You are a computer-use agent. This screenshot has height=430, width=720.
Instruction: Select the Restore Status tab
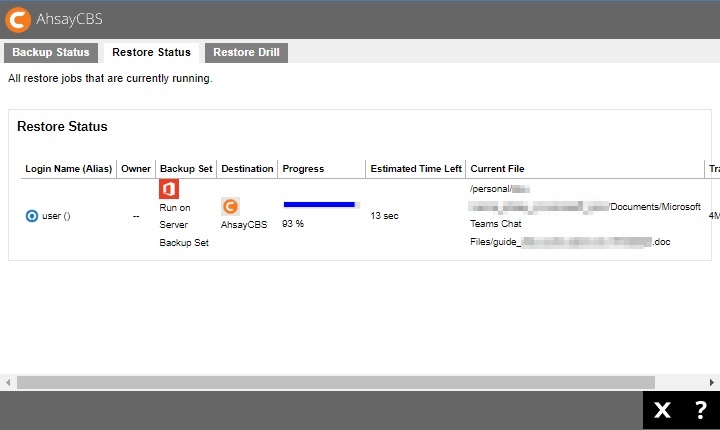[x=151, y=52]
